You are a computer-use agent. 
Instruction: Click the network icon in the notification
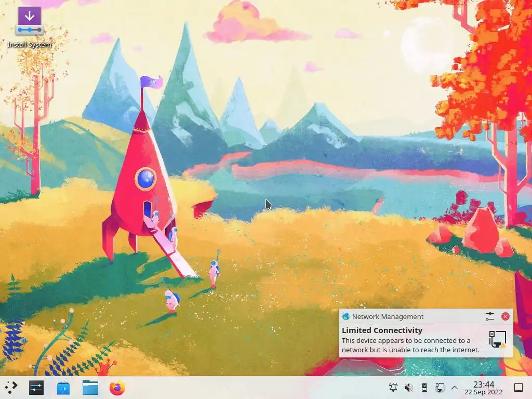point(497,340)
